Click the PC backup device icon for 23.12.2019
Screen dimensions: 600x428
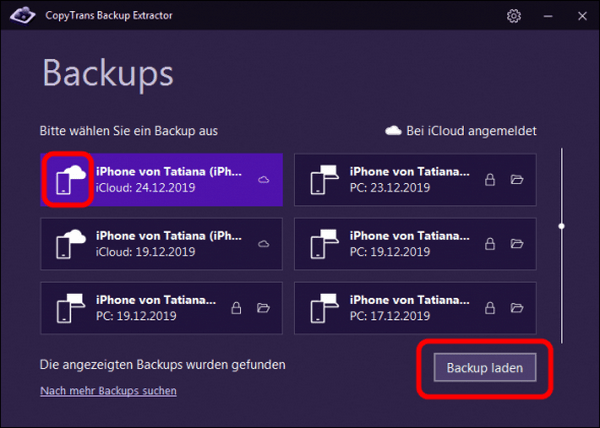[x=324, y=180]
